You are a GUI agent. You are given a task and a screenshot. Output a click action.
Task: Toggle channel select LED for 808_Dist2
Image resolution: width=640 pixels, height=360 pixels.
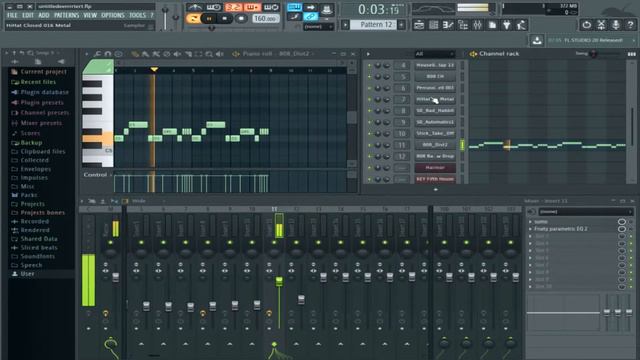point(462,145)
